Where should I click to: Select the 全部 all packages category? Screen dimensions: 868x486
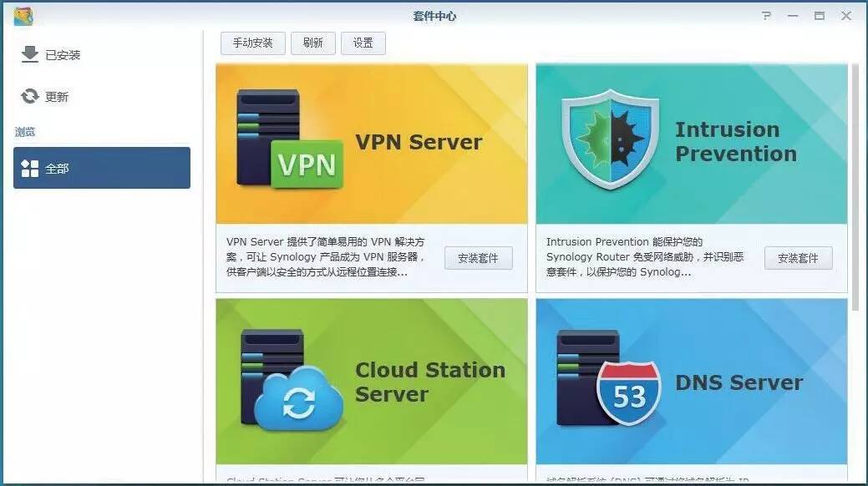[x=102, y=168]
